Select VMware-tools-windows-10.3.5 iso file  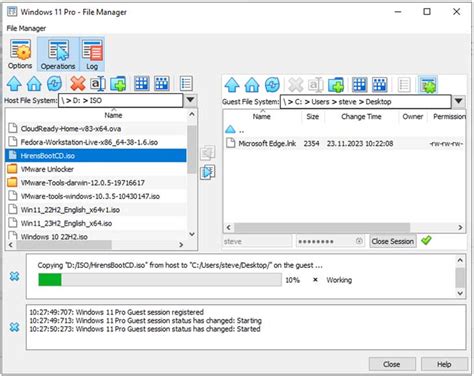(x=96, y=196)
